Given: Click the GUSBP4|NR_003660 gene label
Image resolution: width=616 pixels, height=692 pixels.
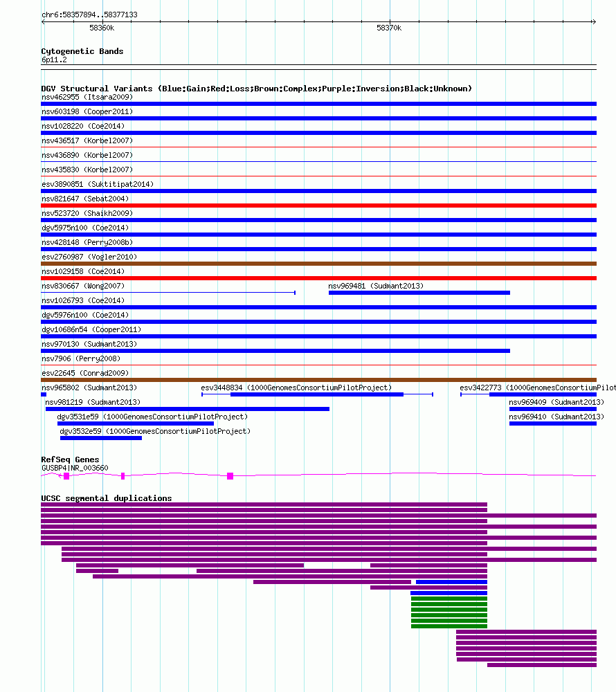Looking at the screenshot, I should pyautogui.click(x=75, y=468).
